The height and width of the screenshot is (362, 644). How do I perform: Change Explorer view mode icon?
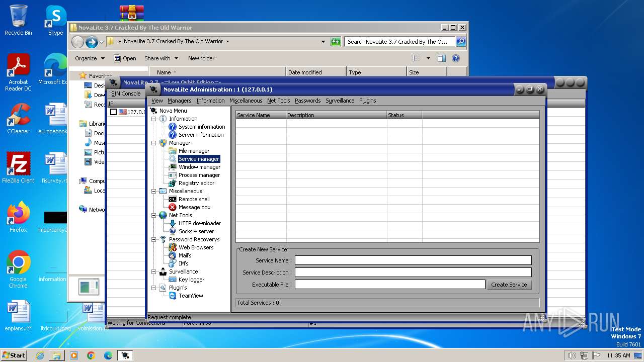tap(416, 58)
